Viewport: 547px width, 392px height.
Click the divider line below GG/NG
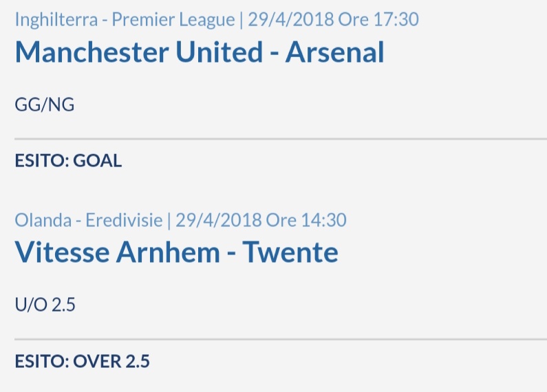tap(281, 139)
